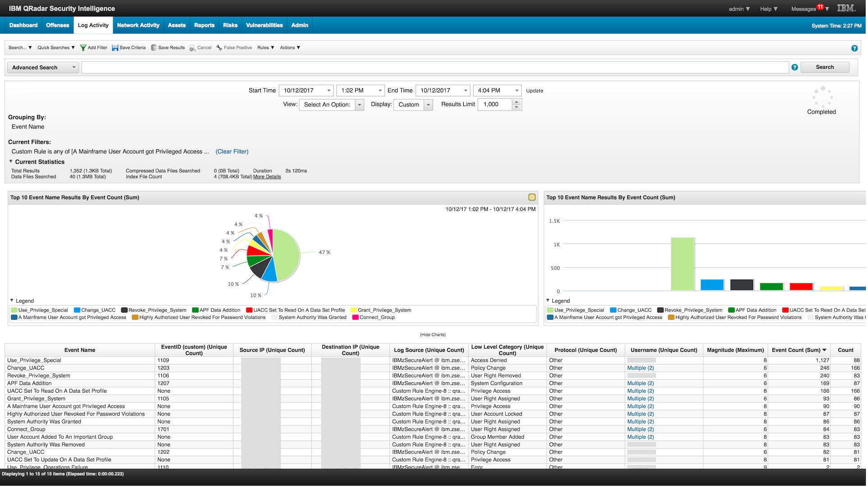The width and height of the screenshot is (868, 487).
Task: Collapse the pie chart Legend
Action: click(12, 300)
